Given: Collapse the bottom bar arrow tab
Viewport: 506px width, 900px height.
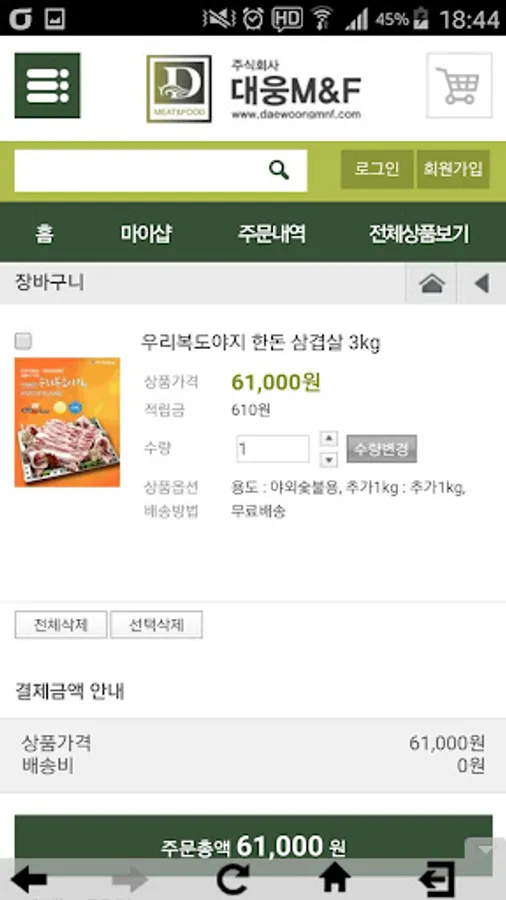Looking at the screenshot, I should point(485,849).
